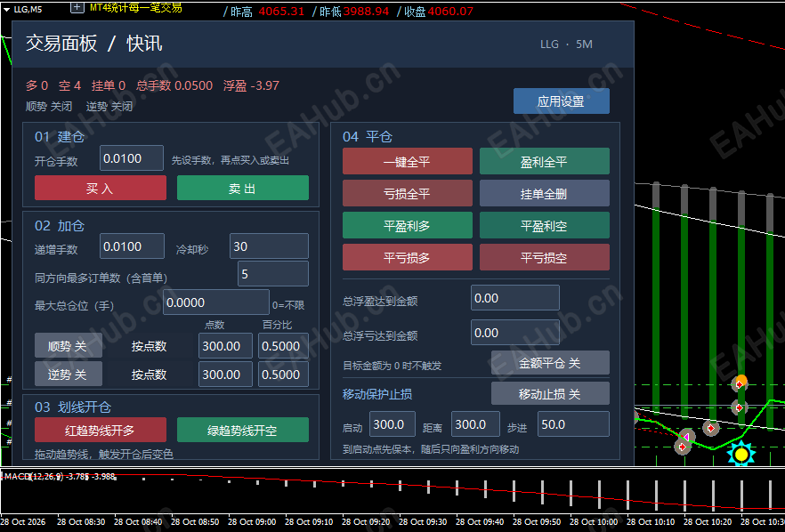Click the green 卖出 button
This screenshot has height=532, width=785.
243,189
